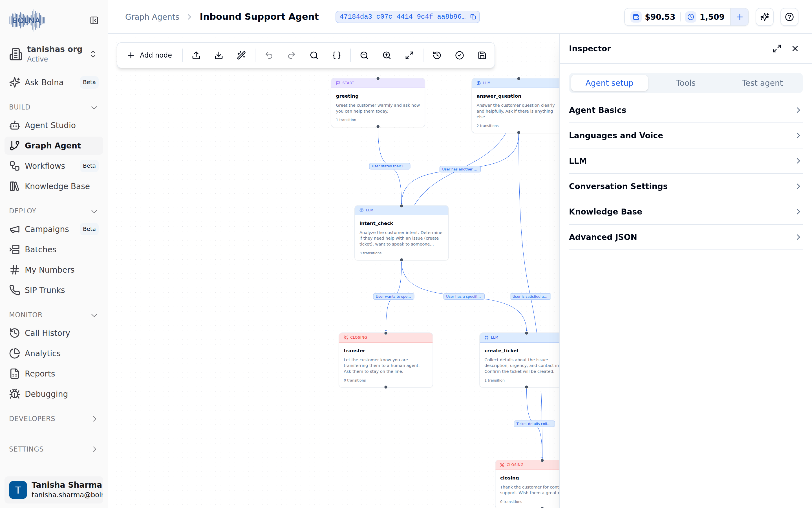Expand the DEVELOPERS sidebar section
The image size is (812, 508).
coord(54,419)
